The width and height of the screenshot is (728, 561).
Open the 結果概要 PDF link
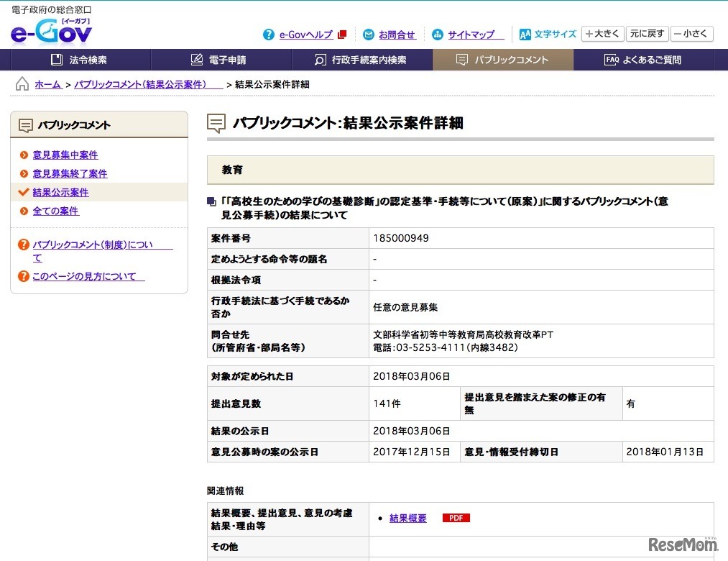(x=408, y=517)
